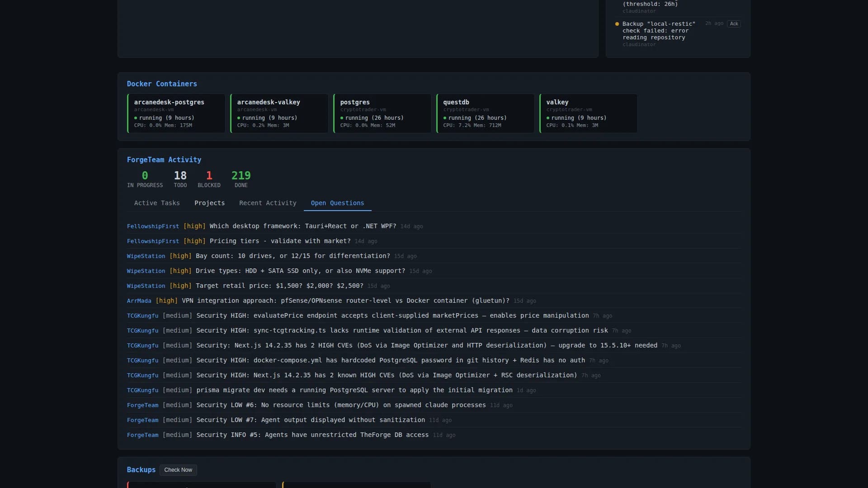Click the Docker Containers section heading
868x488 pixels.
tap(162, 84)
